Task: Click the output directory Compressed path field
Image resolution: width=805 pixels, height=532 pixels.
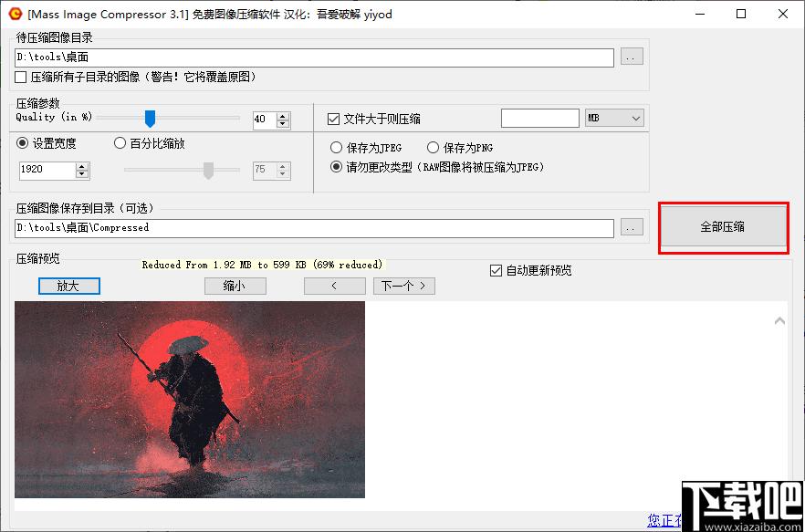Action: (x=314, y=228)
